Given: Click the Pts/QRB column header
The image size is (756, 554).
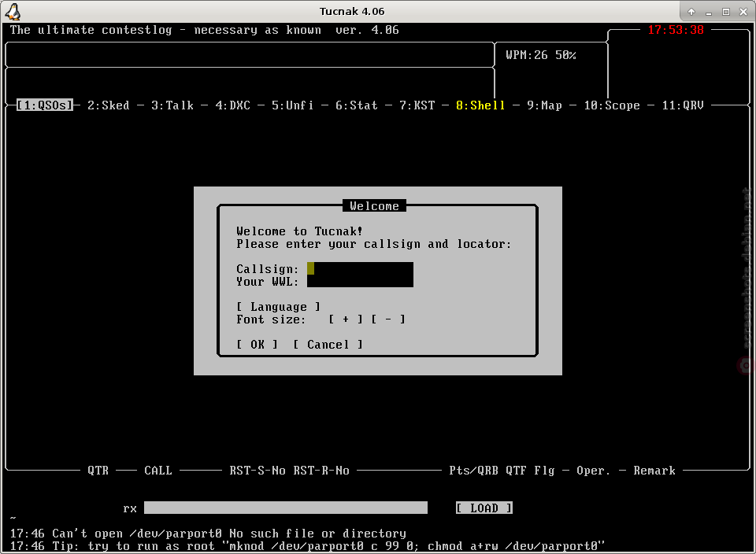Looking at the screenshot, I should [473, 470].
